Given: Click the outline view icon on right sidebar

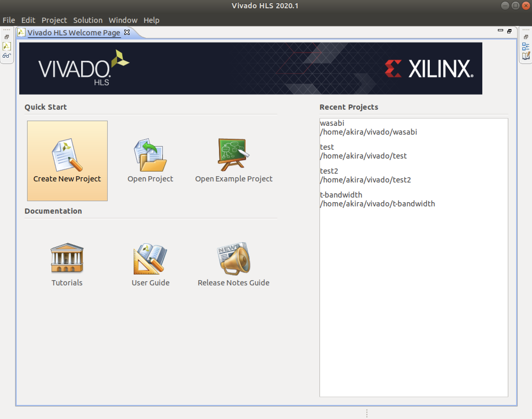Looking at the screenshot, I should point(526,47).
